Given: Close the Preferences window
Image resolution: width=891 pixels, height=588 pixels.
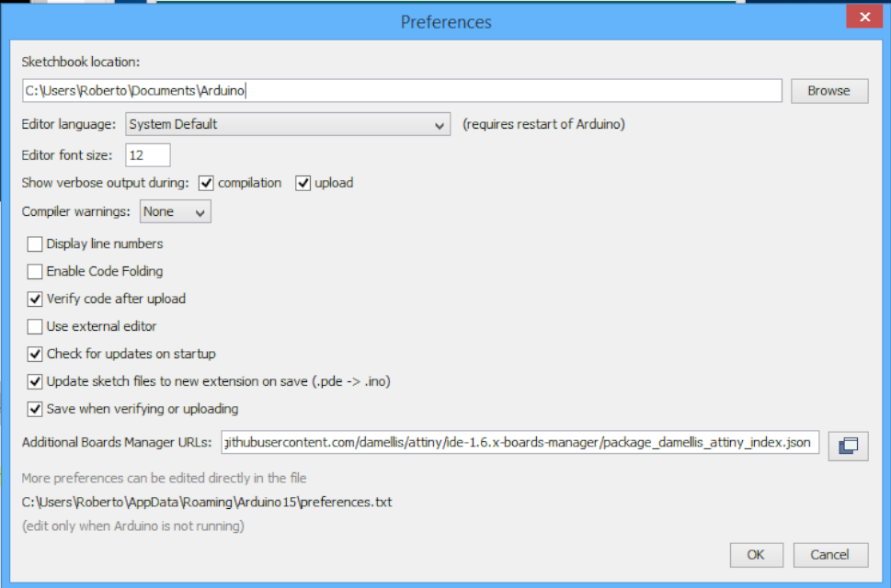Looking at the screenshot, I should click(x=862, y=16).
